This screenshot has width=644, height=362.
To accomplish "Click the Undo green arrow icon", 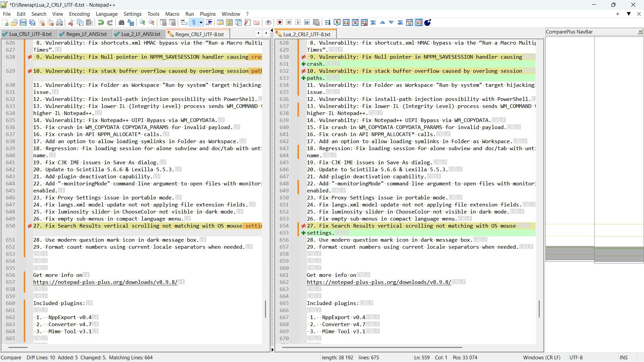I will (101, 22).
